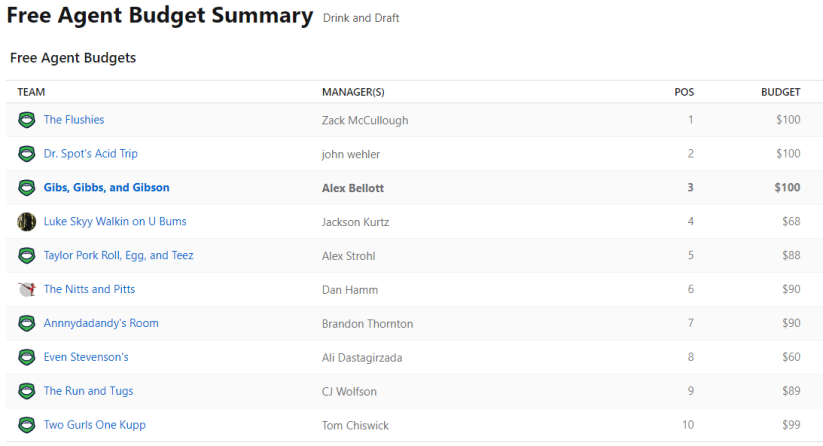Open Dr. Spot's Acid Trip team link
The height and width of the screenshot is (446, 823).
91,154
